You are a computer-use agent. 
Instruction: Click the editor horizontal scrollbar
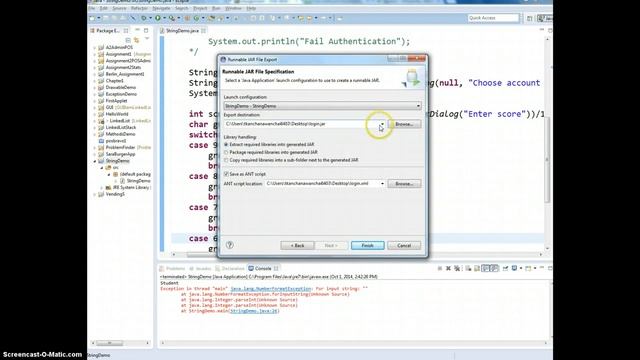coord(202,255)
